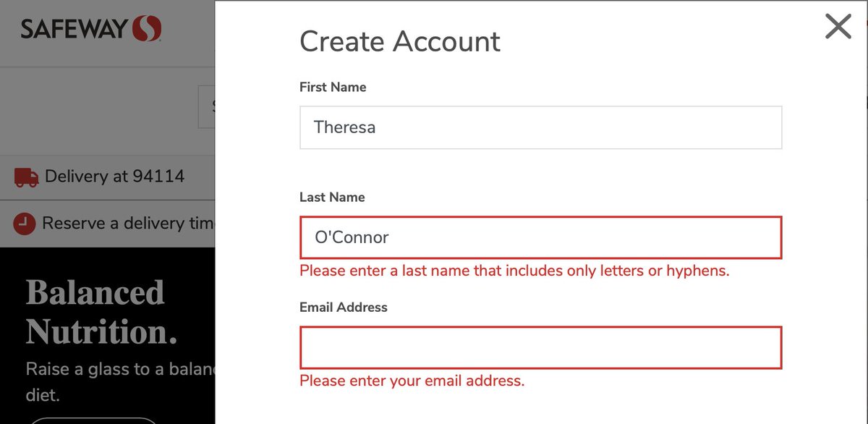Click the Safeway wordmark text
The width and height of the screenshot is (868, 424).
75,30
